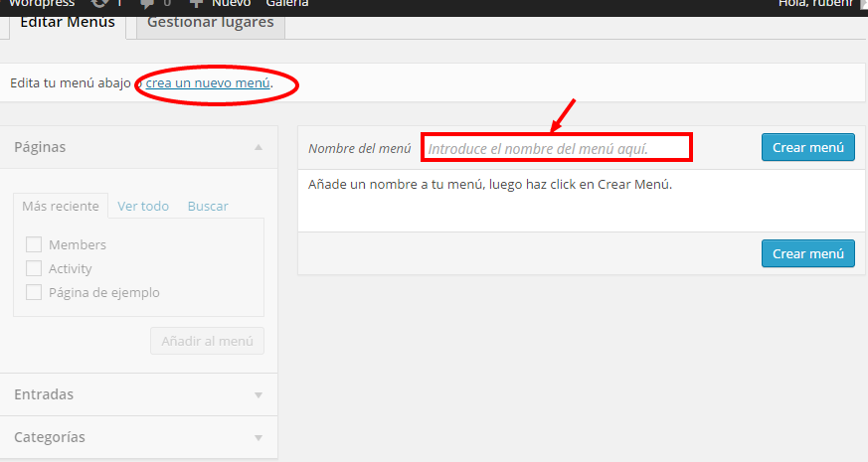
Task: Click the Nombre del menú label
Action: 359,148
